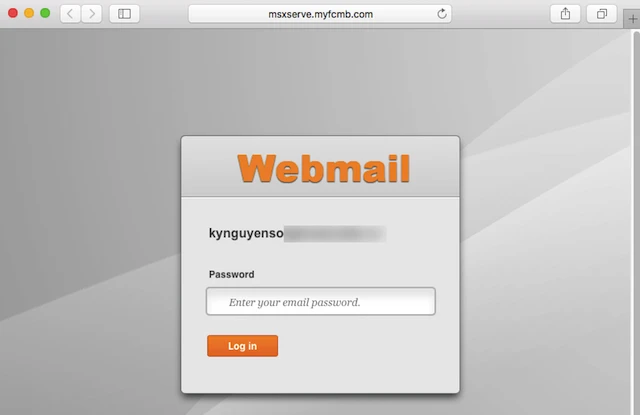640x415 pixels.
Task: Select the kynguyenso username text
Action: 246,233
